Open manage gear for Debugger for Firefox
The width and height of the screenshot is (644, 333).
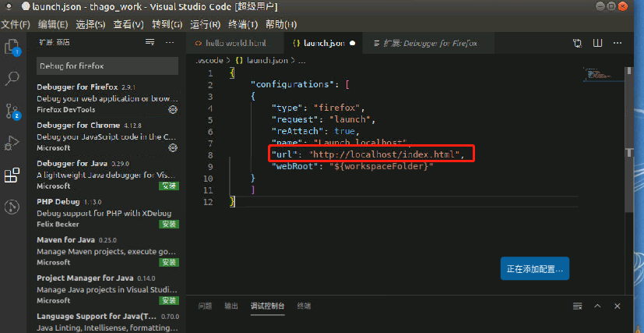pos(173,109)
